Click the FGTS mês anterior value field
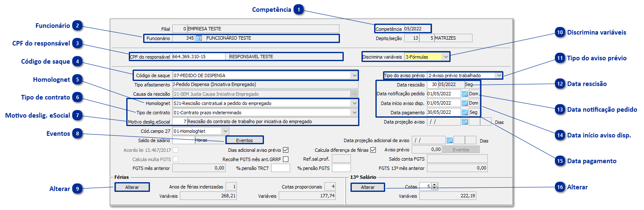644x210 pixels. click(199, 168)
